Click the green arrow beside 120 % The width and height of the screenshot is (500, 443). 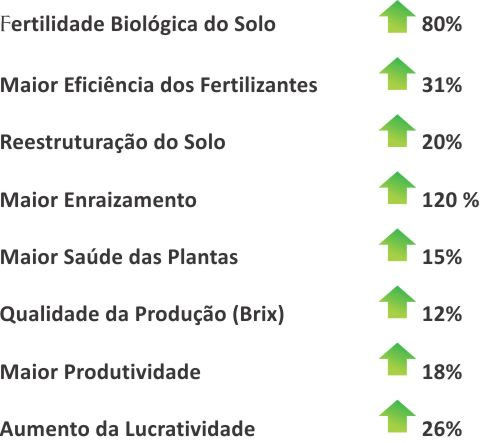[x=397, y=188]
